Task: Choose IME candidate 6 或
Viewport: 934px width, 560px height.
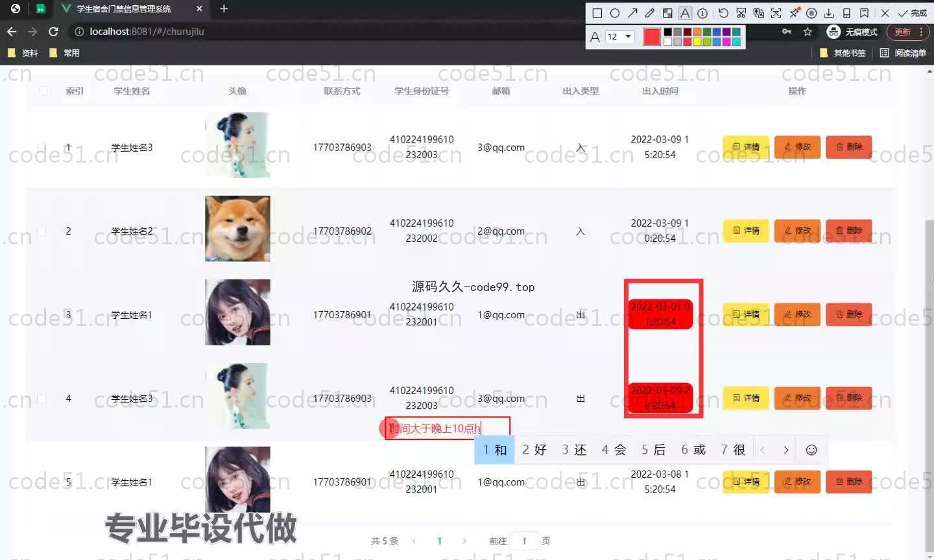Action: pyautogui.click(x=693, y=450)
